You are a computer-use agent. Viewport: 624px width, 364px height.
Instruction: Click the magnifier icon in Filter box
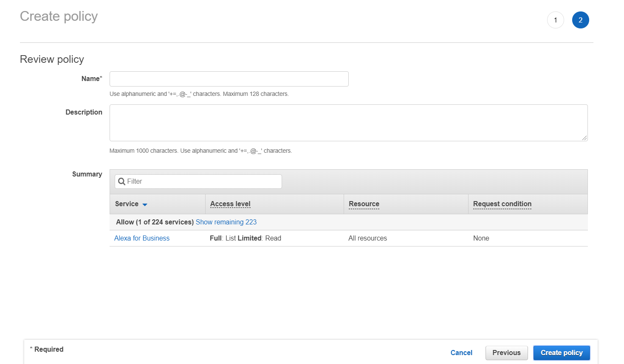coord(121,182)
